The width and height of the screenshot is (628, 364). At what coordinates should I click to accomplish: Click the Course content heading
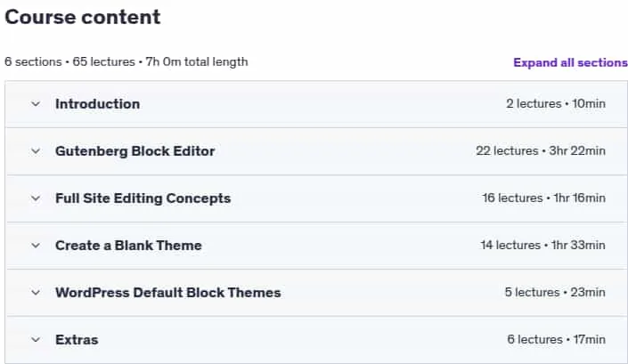(x=83, y=17)
